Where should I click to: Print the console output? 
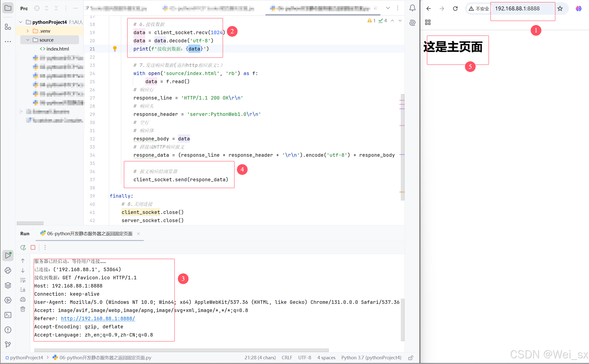click(x=23, y=299)
